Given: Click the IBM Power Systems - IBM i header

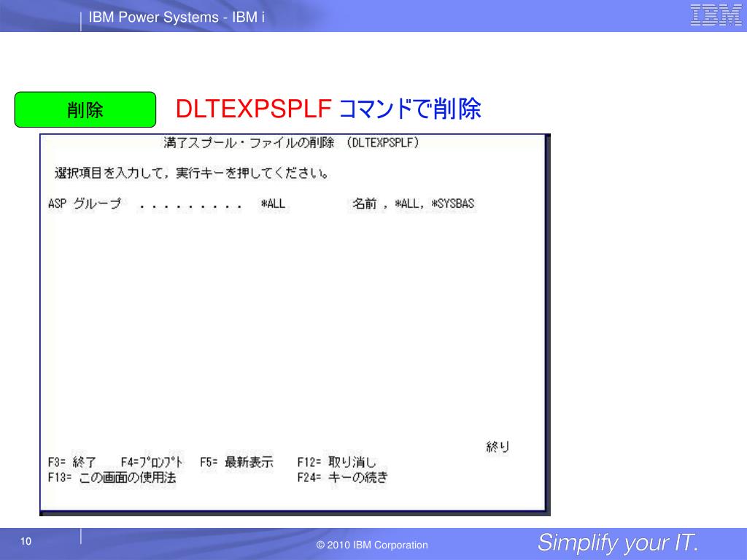Looking at the screenshot, I should pos(177,17).
